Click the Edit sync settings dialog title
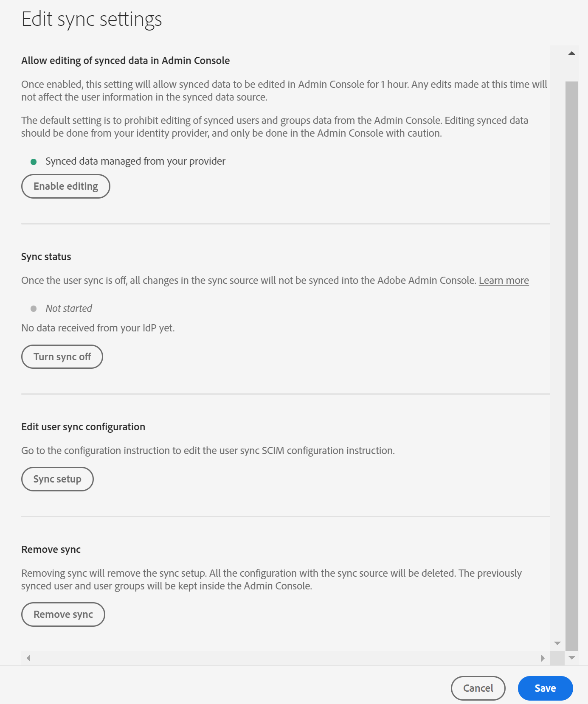The height and width of the screenshot is (704, 588). point(92,19)
